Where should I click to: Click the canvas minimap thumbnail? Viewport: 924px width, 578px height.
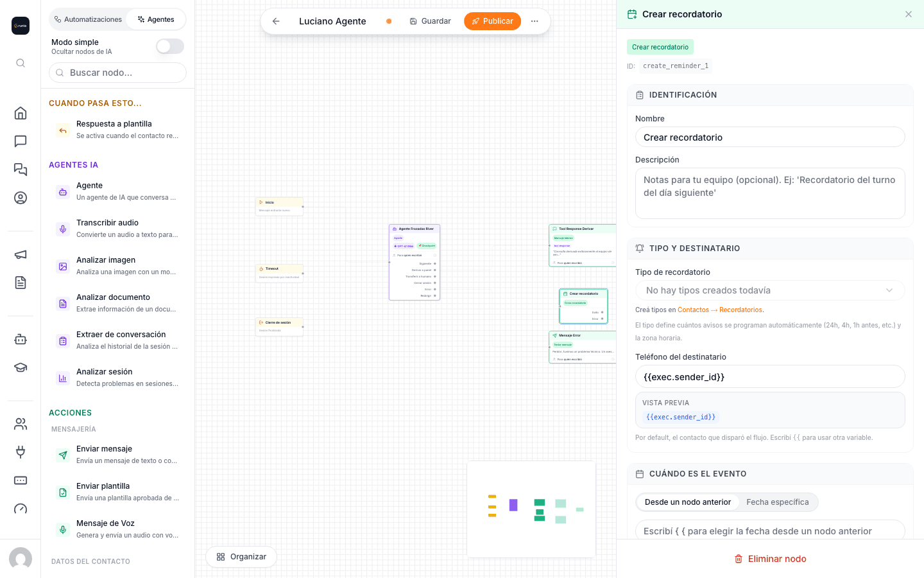point(531,509)
